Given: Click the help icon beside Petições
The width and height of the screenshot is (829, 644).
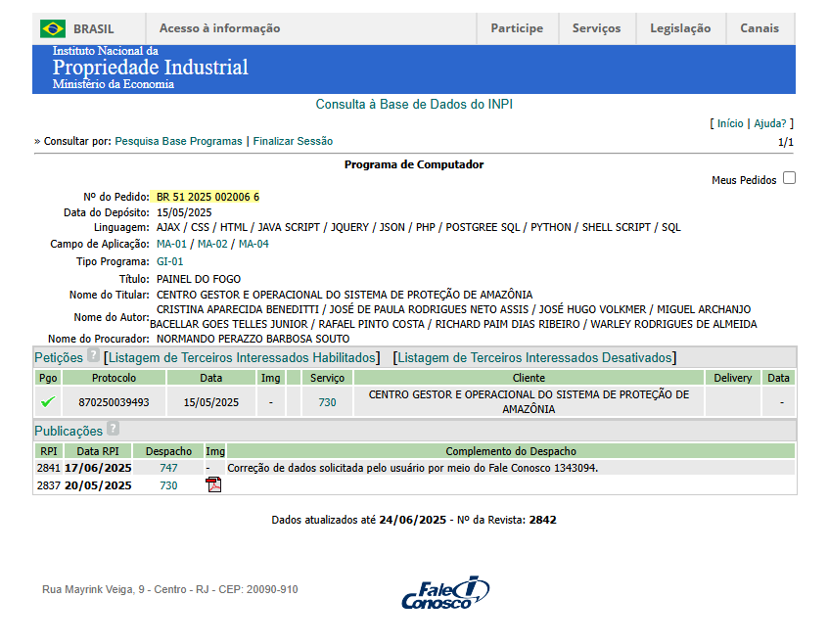Looking at the screenshot, I should coord(93,355).
